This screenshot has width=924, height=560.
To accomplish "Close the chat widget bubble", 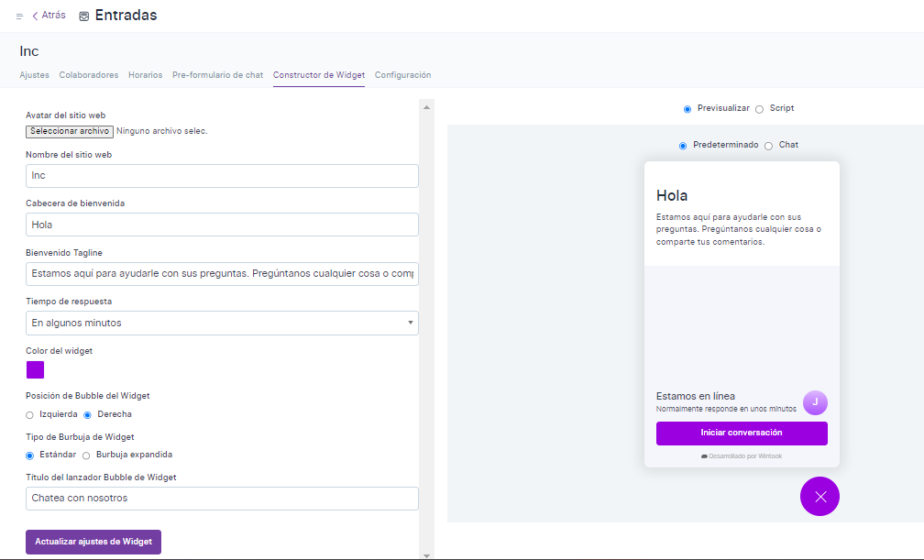I will pyautogui.click(x=819, y=497).
